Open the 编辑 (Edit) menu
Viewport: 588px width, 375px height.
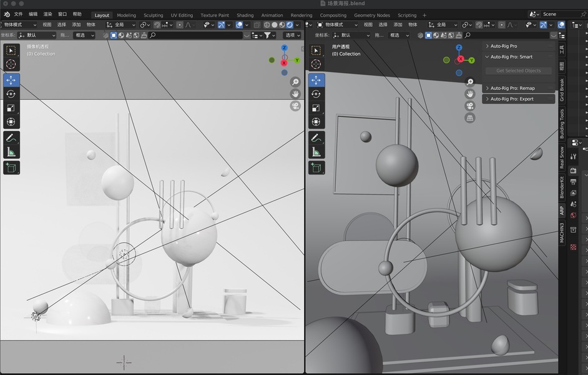(33, 14)
